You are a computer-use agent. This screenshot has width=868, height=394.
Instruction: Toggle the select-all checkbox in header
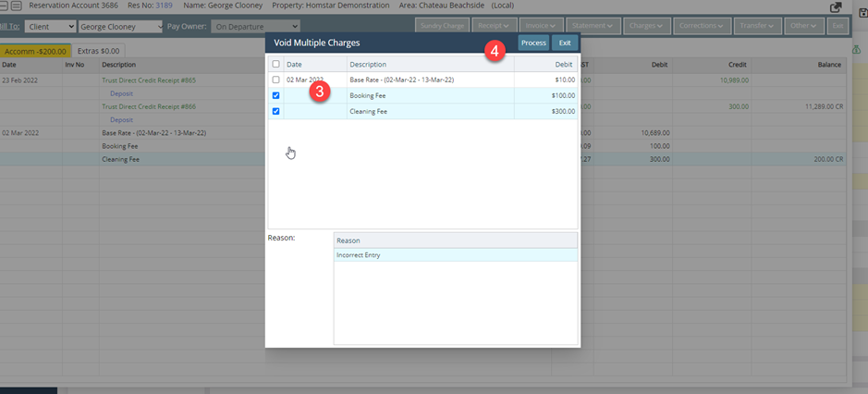click(275, 65)
